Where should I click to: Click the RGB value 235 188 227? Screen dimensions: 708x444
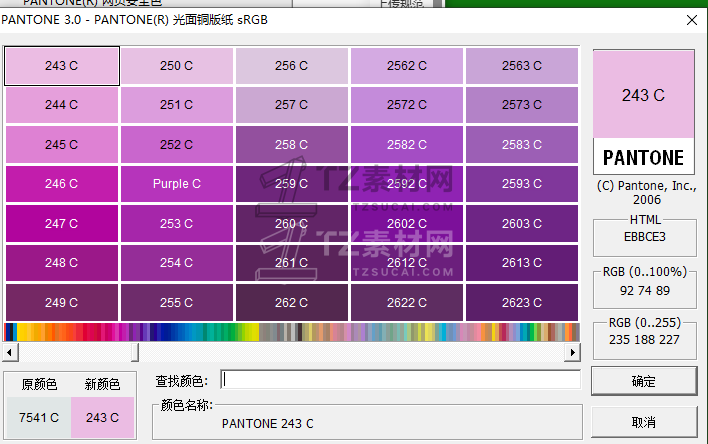(x=644, y=340)
